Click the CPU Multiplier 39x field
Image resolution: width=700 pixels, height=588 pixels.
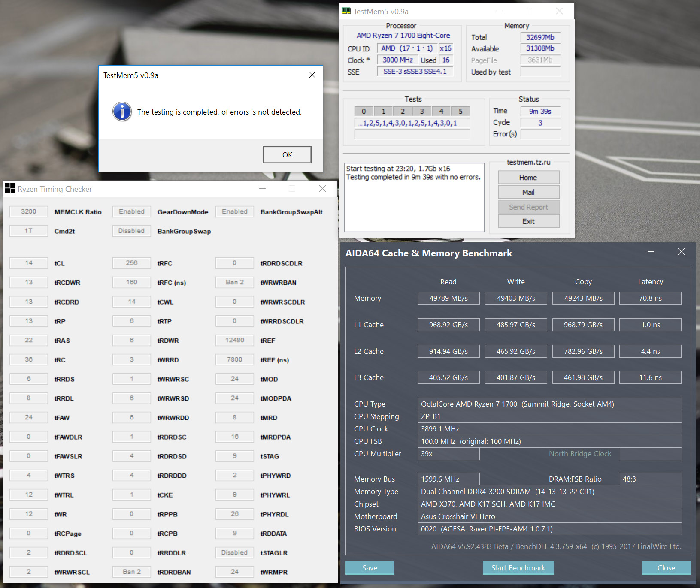pos(448,454)
